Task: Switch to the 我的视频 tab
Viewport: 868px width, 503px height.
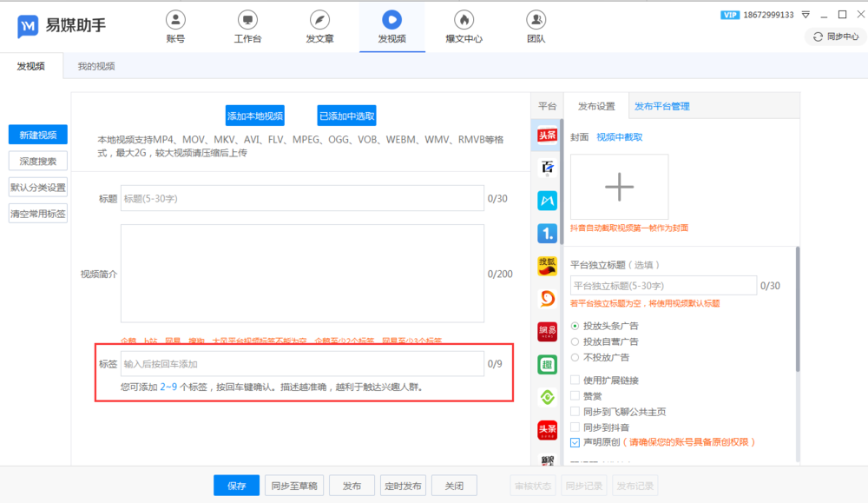Action: tap(97, 66)
